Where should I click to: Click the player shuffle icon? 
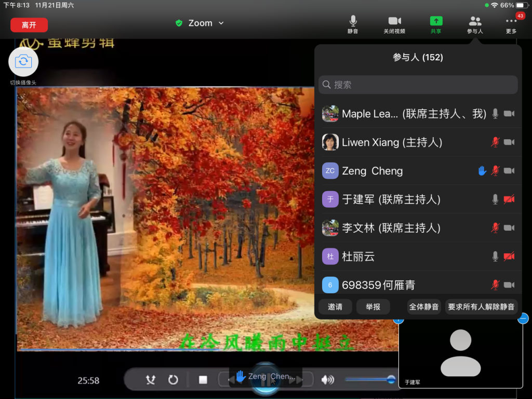pos(151,380)
